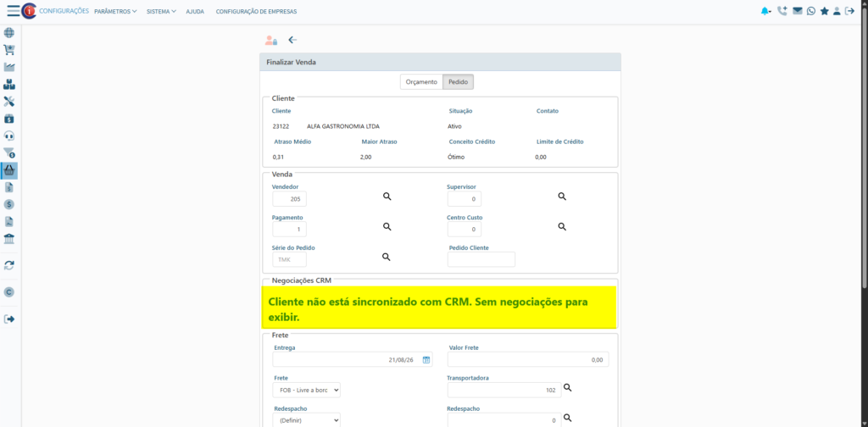The image size is (868, 427).
Task: Open the hamburger menu
Action: click(14, 11)
